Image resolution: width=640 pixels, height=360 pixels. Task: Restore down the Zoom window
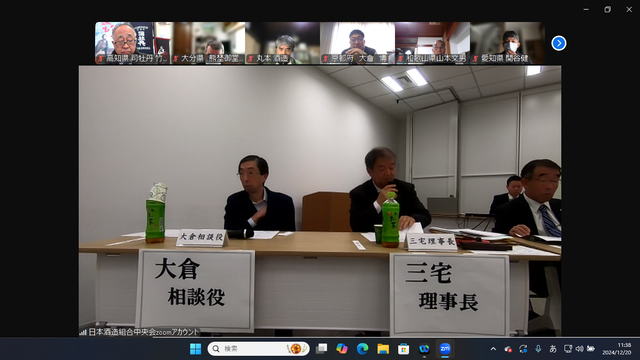tap(607, 9)
